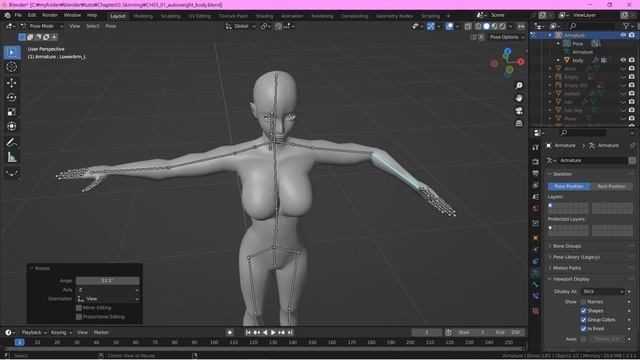
Task: Play the animation forward
Action: click(273, 333)
